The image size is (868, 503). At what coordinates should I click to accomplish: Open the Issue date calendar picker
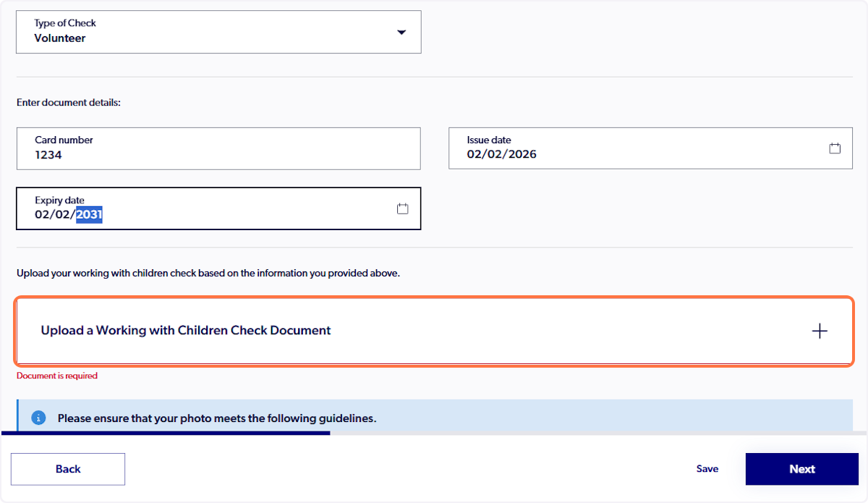pos(835,148)
